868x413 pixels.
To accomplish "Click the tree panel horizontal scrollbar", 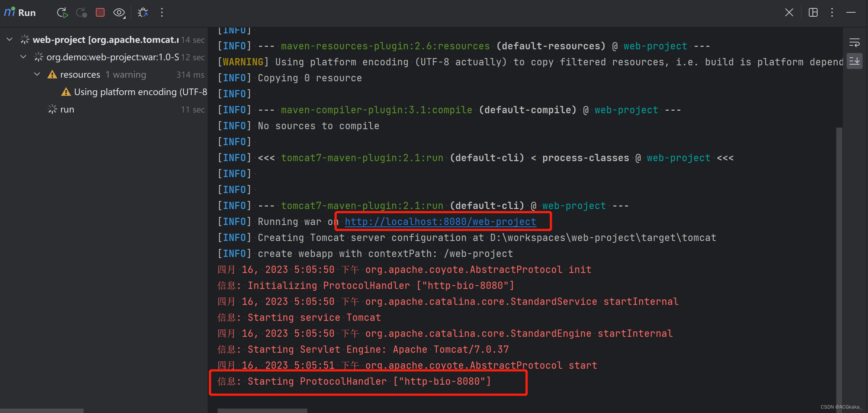I will [x=42, y=410].
